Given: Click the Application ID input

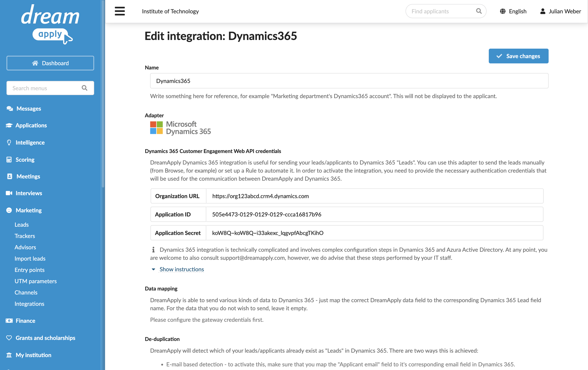Looking at the screenshot, I should [x=375, y=214].
